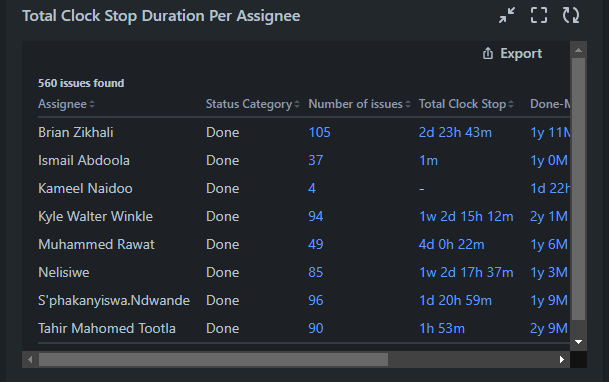Open Kameel Naidoo's 4 issues link
Screen dimensions: 609x382
312,188
